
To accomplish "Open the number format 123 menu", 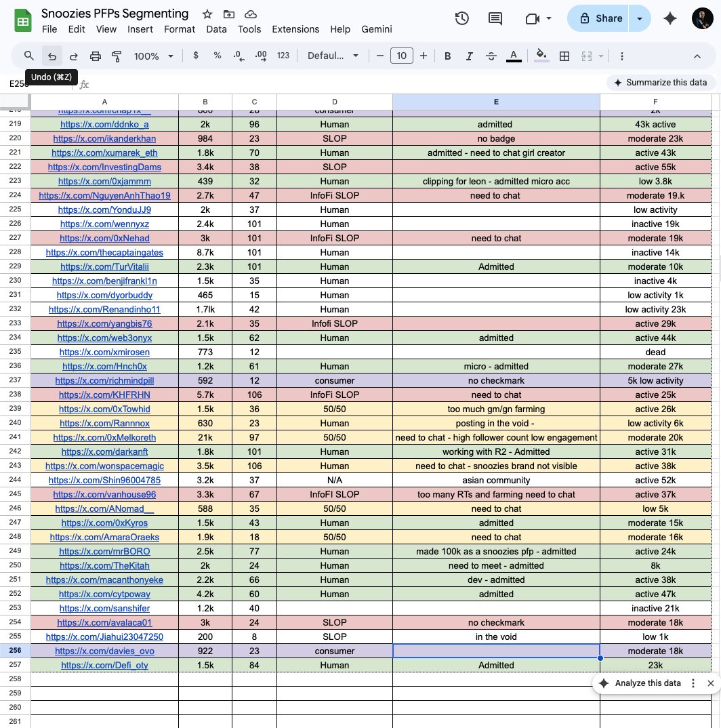I will click(283, 56).
